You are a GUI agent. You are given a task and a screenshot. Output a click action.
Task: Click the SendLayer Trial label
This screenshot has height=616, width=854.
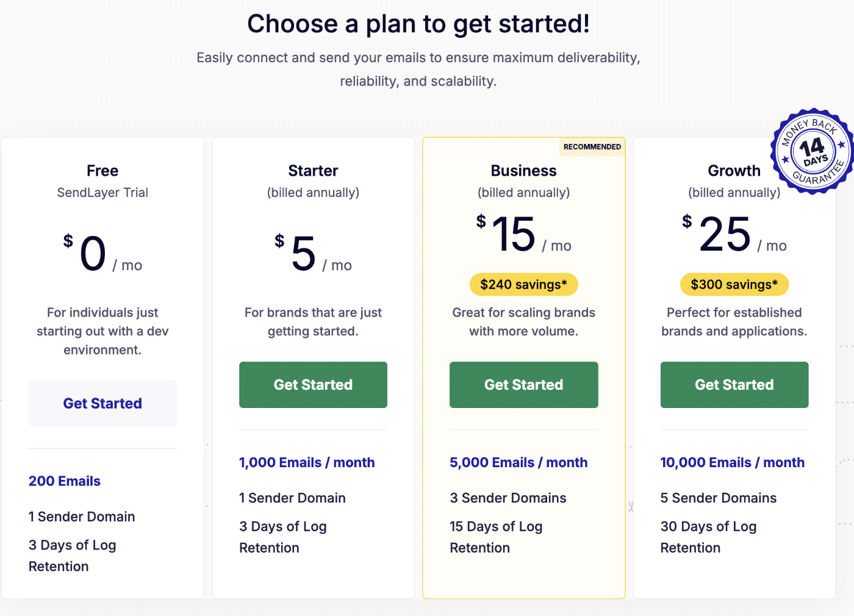coord(102,193)
